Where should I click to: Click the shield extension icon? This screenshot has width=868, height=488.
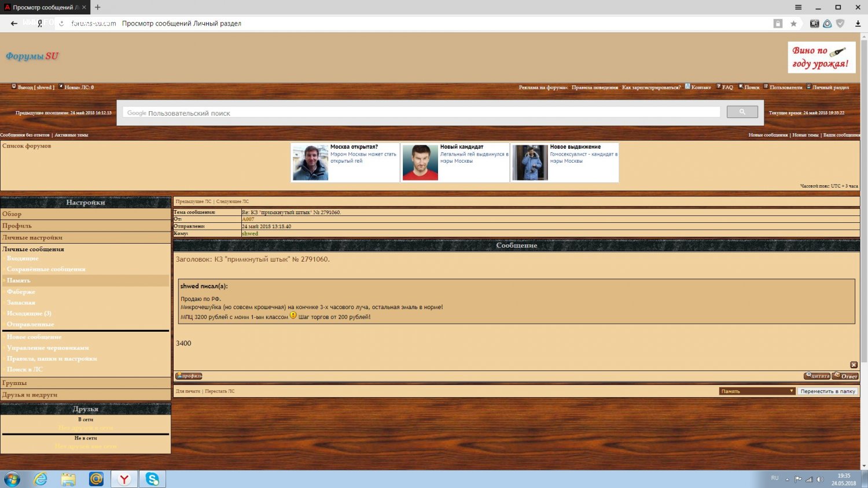[840, 24]
